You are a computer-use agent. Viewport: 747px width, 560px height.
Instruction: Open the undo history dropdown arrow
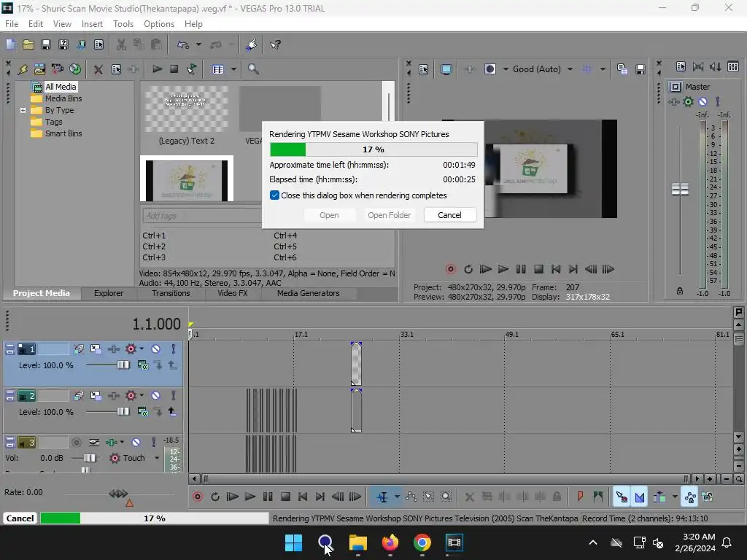(x=198, y=44)
